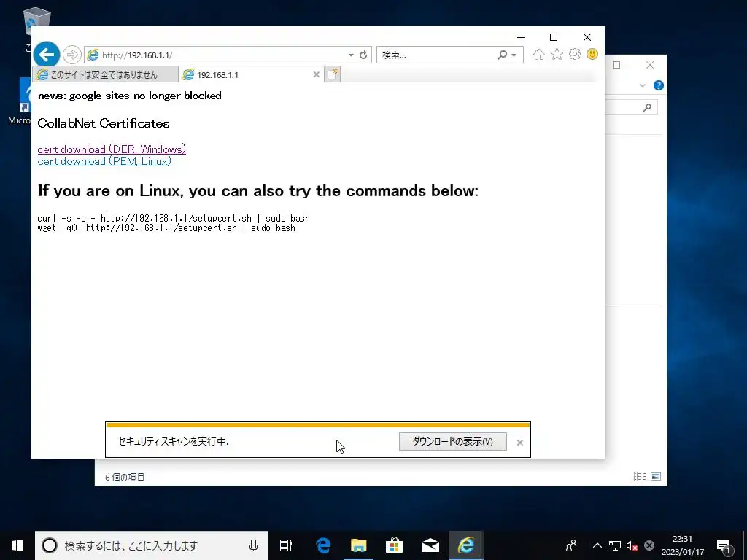Click the 6 個の項目 status text
This screenshot has width=747, height=560.
tap(125, 477)
